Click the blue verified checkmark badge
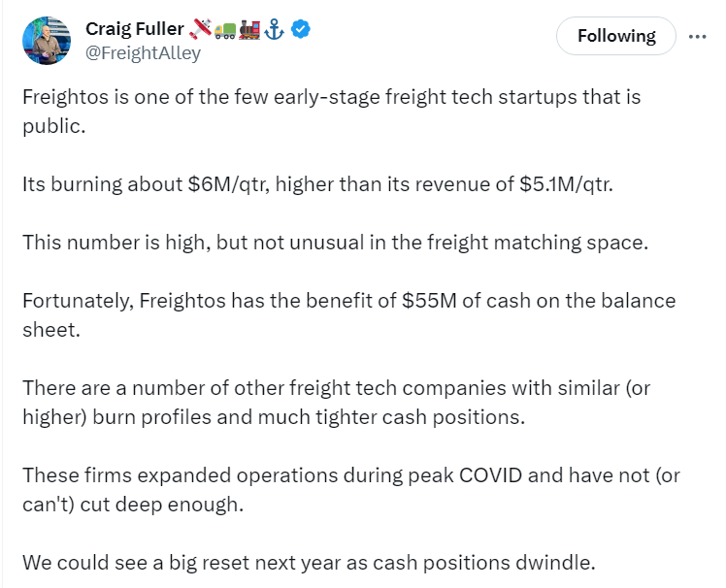This screenshot has width=726, height=588. click(301, 29)
